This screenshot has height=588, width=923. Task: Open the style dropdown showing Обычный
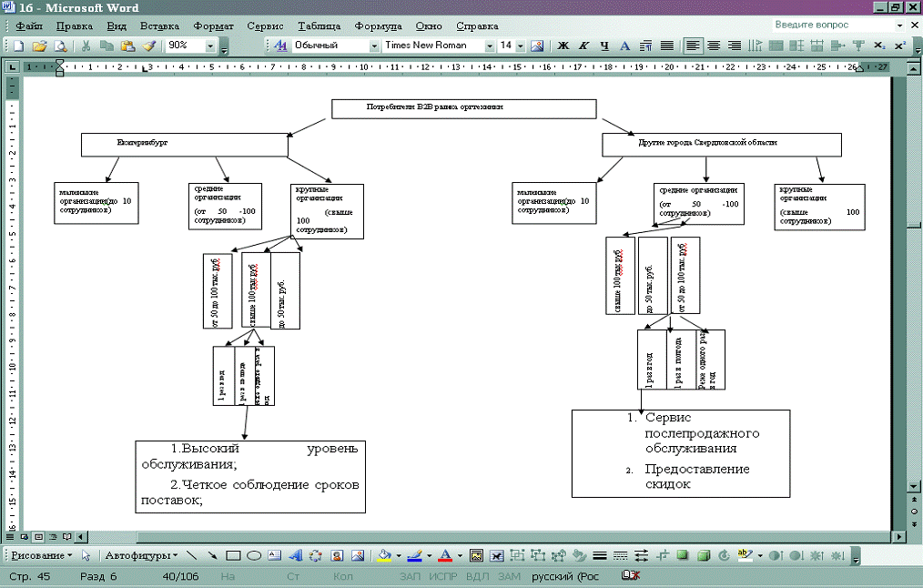tap(373, 46)
